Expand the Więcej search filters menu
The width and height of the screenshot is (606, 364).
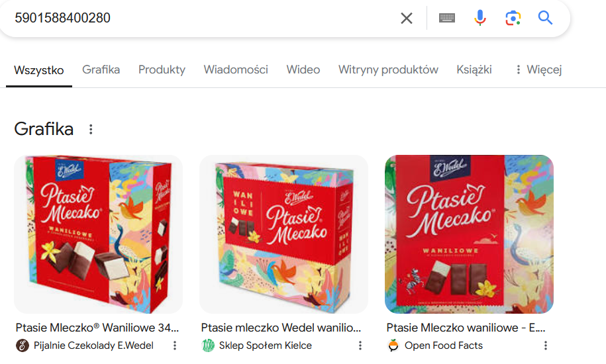pyautogui.click(x=538, y=69)
